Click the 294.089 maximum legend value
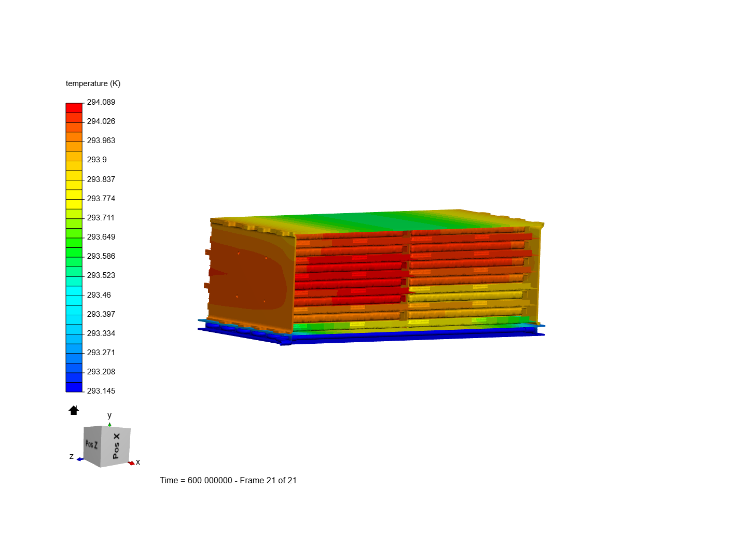The width and height of the screenshot is (747, 560). pyautogui.click(x=101, y=102)
